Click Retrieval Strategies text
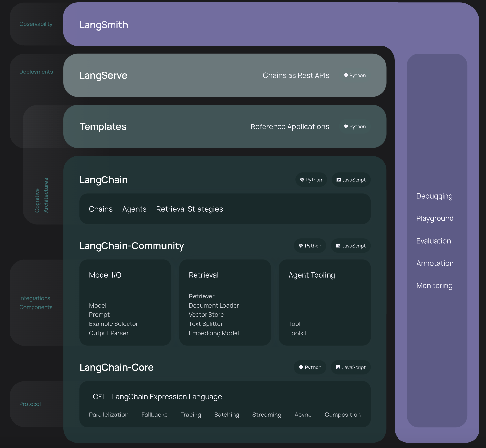The image size is (486, 448). tap(190, 209)
